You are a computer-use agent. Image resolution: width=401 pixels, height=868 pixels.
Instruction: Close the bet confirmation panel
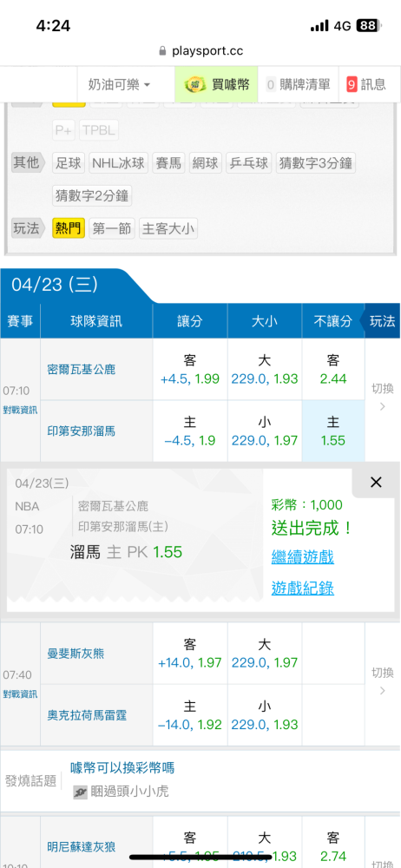376,482
